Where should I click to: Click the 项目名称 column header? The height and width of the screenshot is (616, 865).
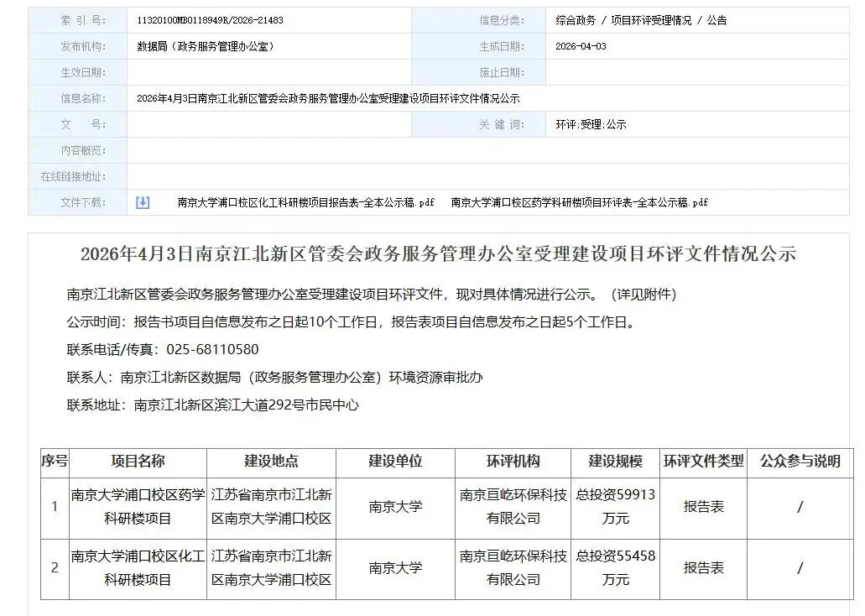point(138,462)
